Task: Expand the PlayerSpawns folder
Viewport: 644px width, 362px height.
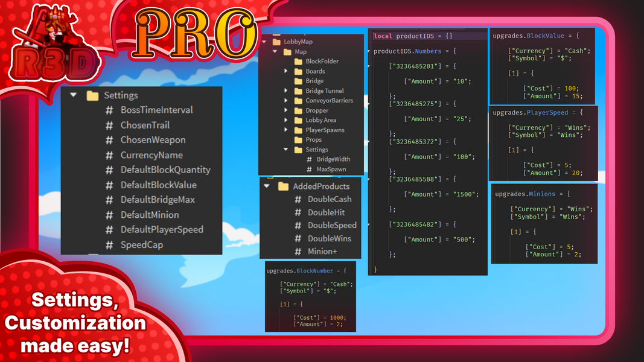Action: pyautogui.click(x=286, y=130)
